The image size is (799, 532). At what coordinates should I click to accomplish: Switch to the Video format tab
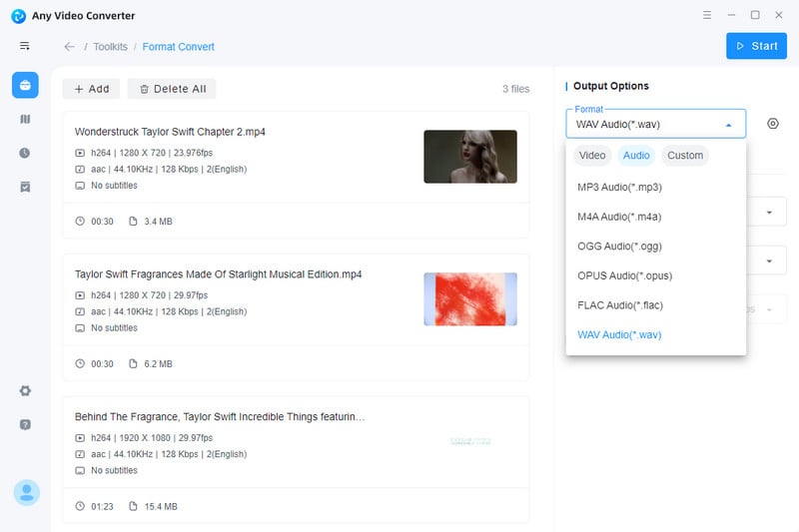tap(591, 156)
